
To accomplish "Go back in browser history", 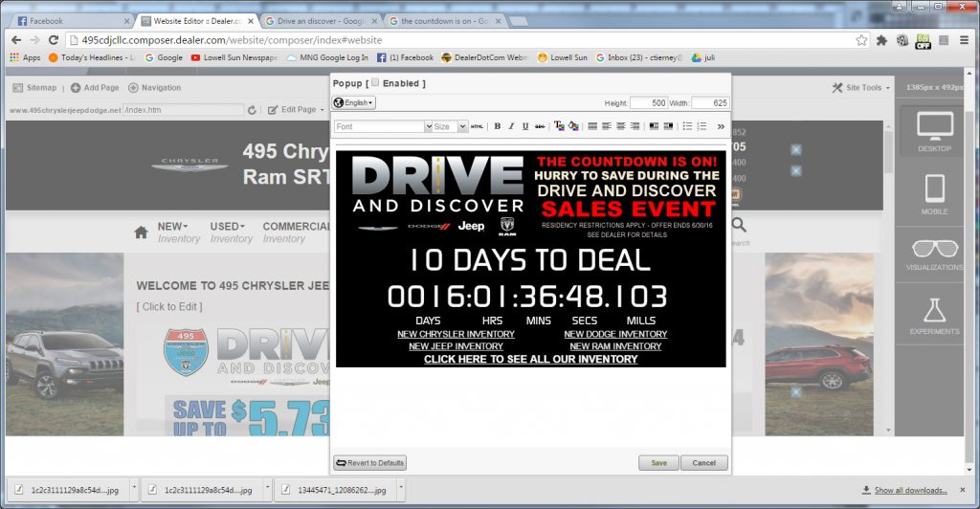I will tap(16, 40).
